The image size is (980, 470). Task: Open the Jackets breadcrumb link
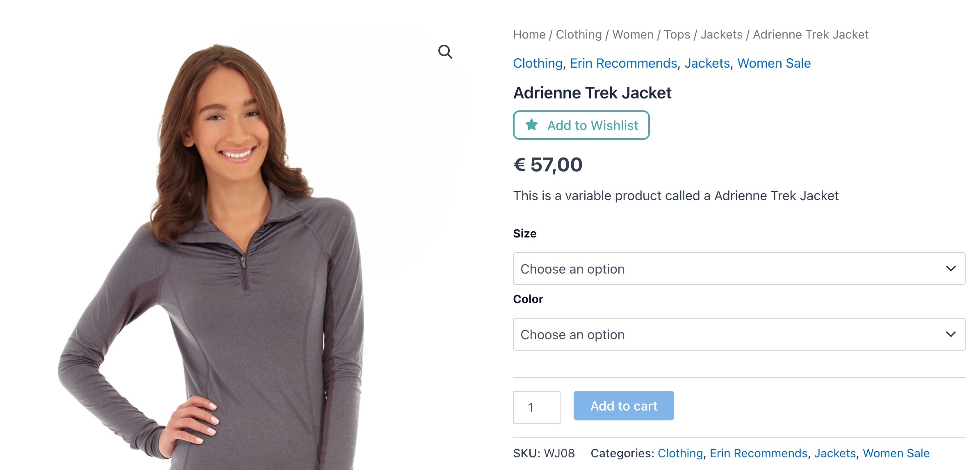[722, 34]
